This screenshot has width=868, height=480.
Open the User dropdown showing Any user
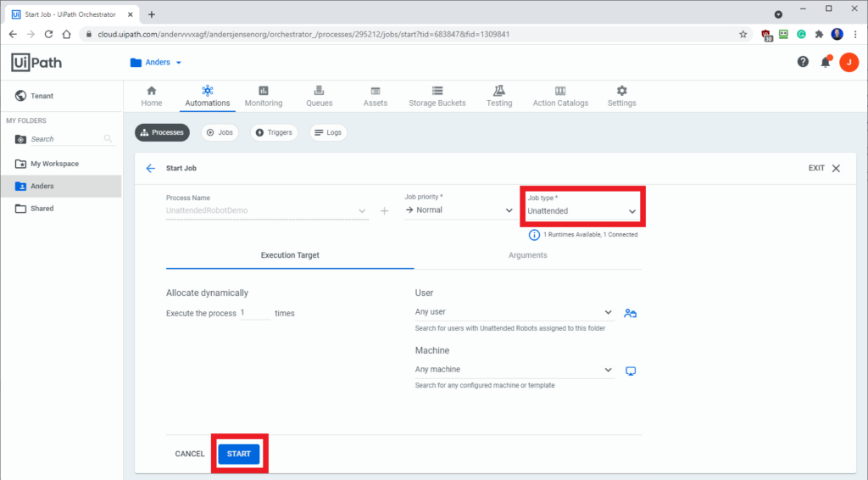[x=515, y=312]
